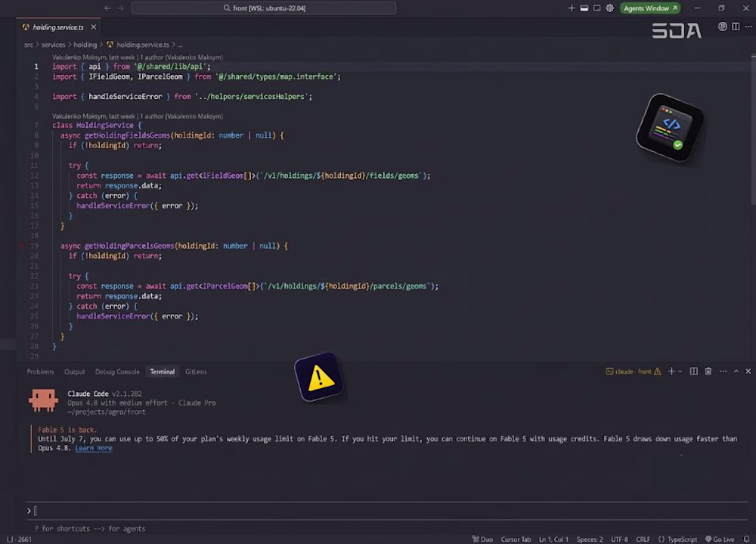The width and height of the screenshot is (756, 544).
Task: Click the GitLens blame annotation above line 1
Action: 138,57
